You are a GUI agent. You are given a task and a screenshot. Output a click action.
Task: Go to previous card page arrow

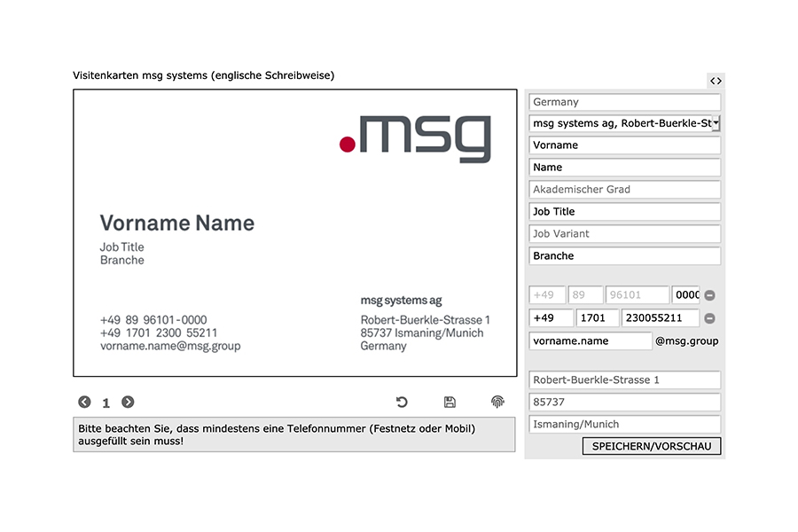84,403
